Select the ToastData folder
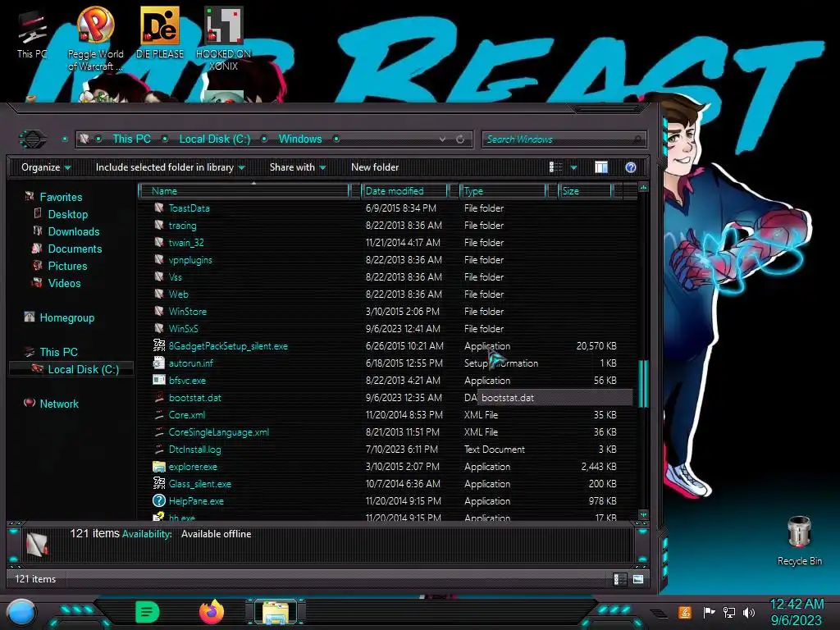This screenshot has width=840, height=630. coord(189,208)
